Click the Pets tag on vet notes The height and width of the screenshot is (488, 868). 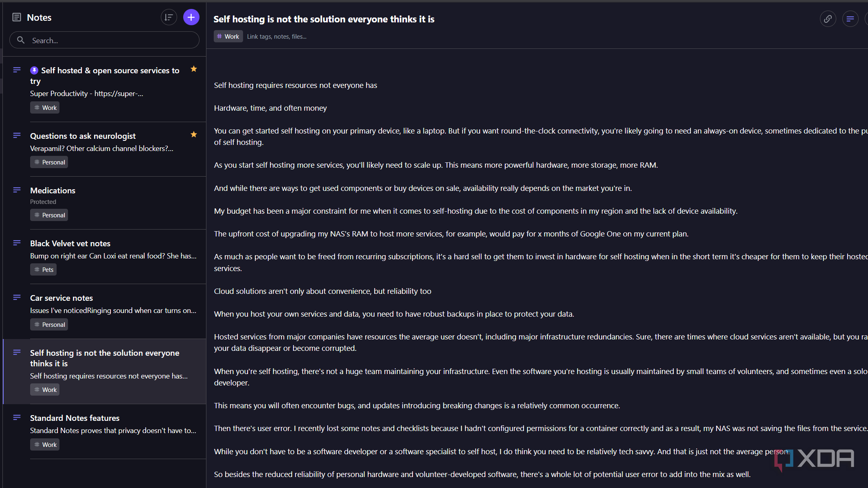(x=44, y=269)
